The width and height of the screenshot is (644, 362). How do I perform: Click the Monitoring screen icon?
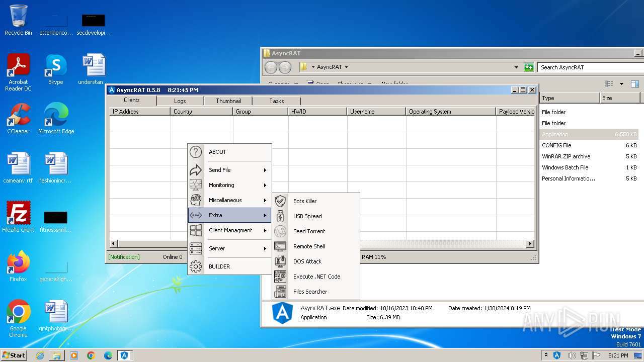pos(196,185)
